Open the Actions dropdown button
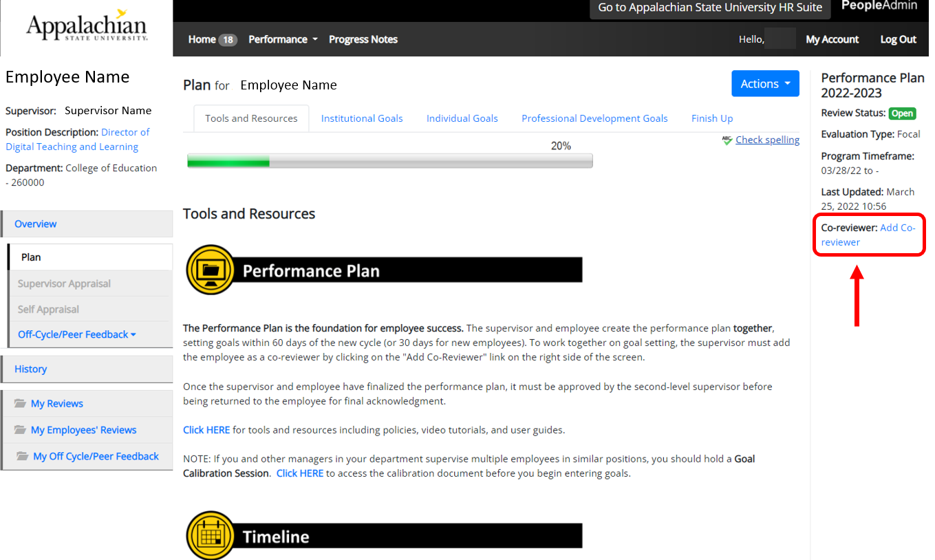The height and width of the screenshot is (560, 935). (x=765, y=84)
